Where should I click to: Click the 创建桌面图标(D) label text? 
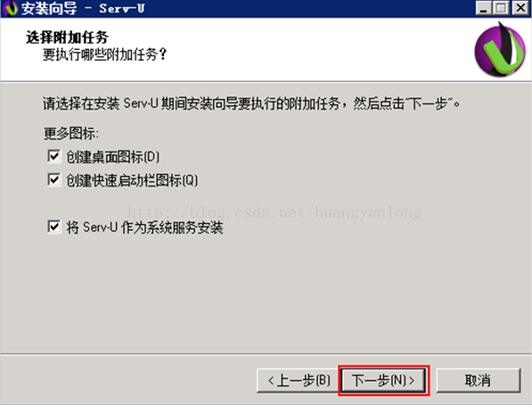coord(112,157)
